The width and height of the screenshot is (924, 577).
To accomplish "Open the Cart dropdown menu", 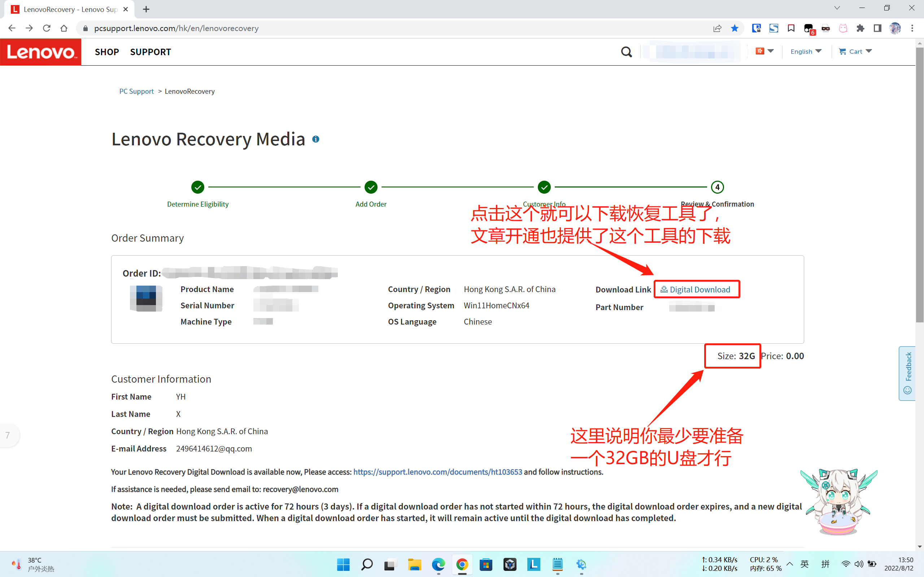I will click(x=855, y=51).
